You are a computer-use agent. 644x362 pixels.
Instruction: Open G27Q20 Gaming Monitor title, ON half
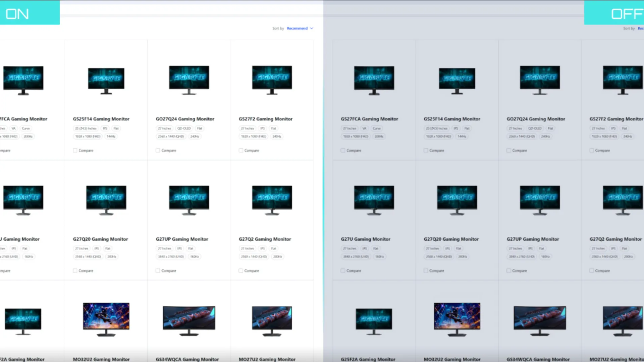(x=100, y=239)
